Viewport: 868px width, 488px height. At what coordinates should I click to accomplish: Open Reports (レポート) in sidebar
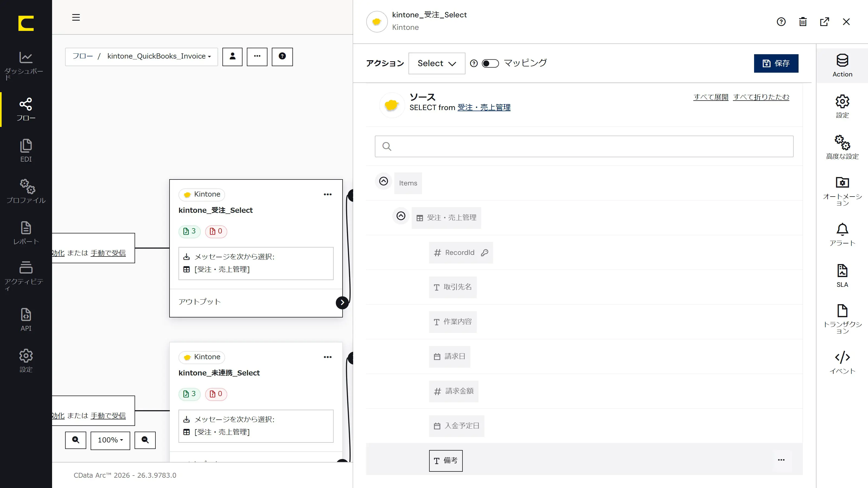[x=25, y=233]
